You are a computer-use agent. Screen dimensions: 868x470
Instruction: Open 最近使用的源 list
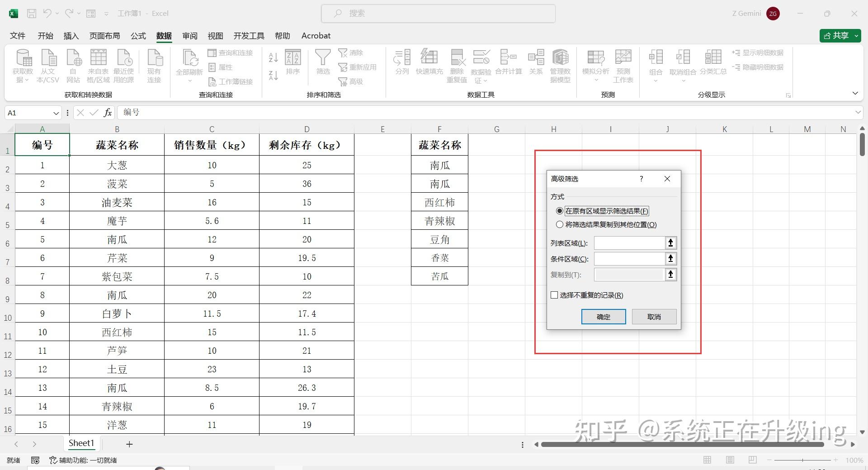[123, 66]
